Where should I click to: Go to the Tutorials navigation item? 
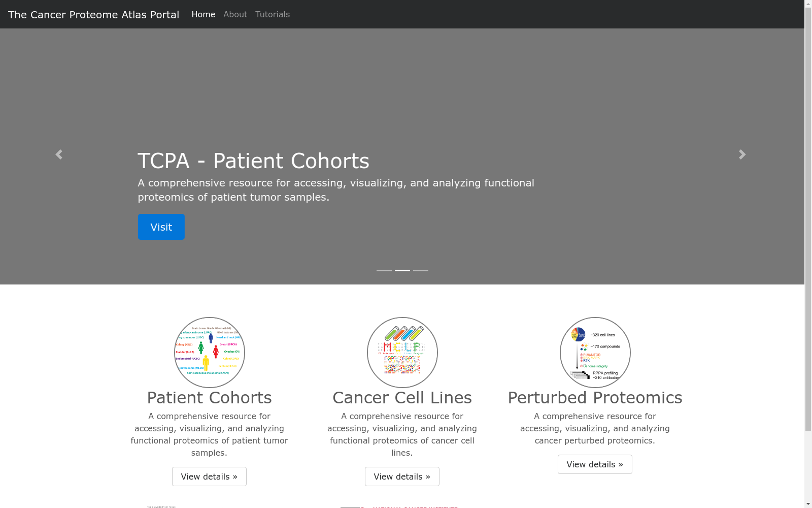click(x=273, y=14)
